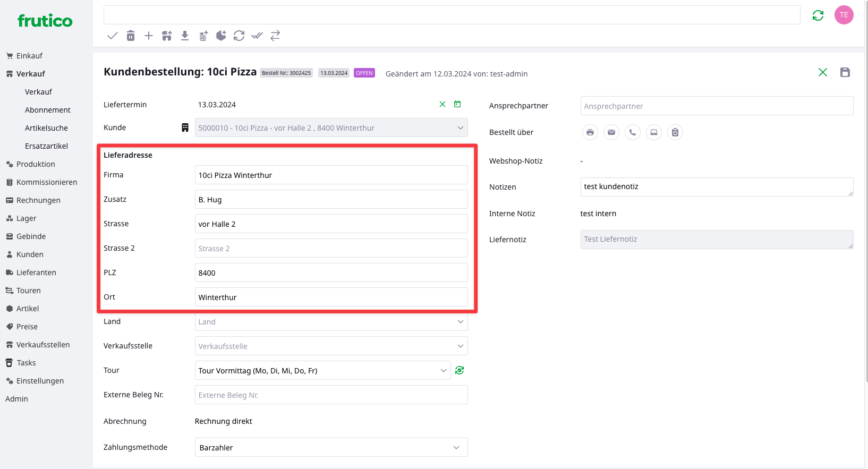
Task: Click the plus add icon in toolbar
Action: tap(149, 36)
